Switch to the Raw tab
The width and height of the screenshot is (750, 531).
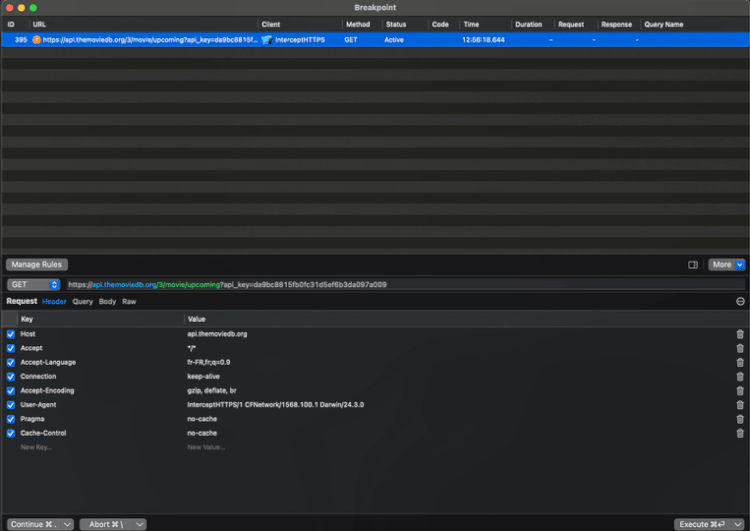point(129,301)
